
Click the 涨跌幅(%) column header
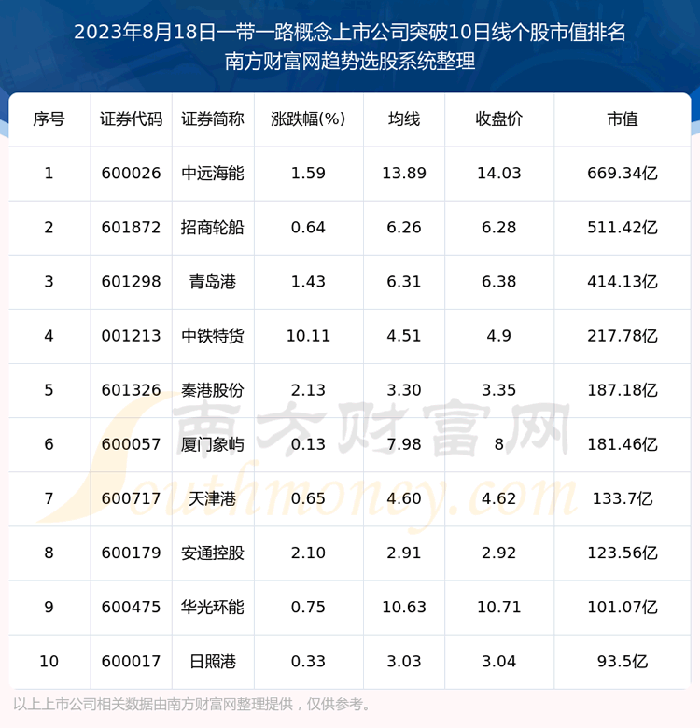[x=308, y=119]
